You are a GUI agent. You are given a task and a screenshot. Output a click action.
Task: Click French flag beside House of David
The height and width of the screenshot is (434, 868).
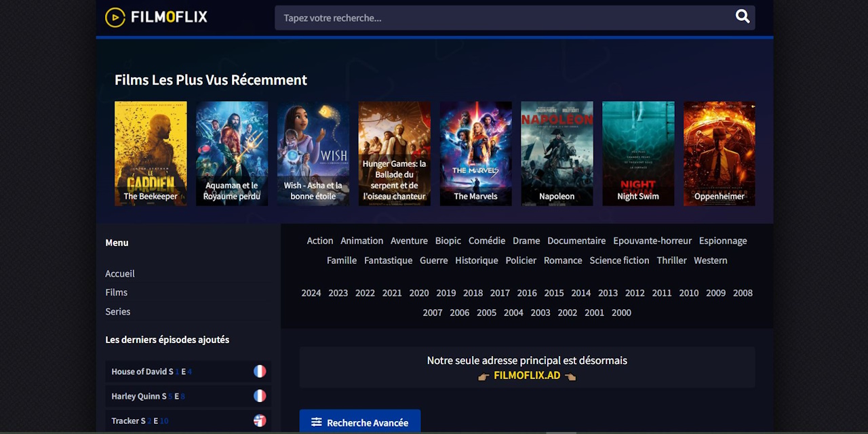coord(260,372)
